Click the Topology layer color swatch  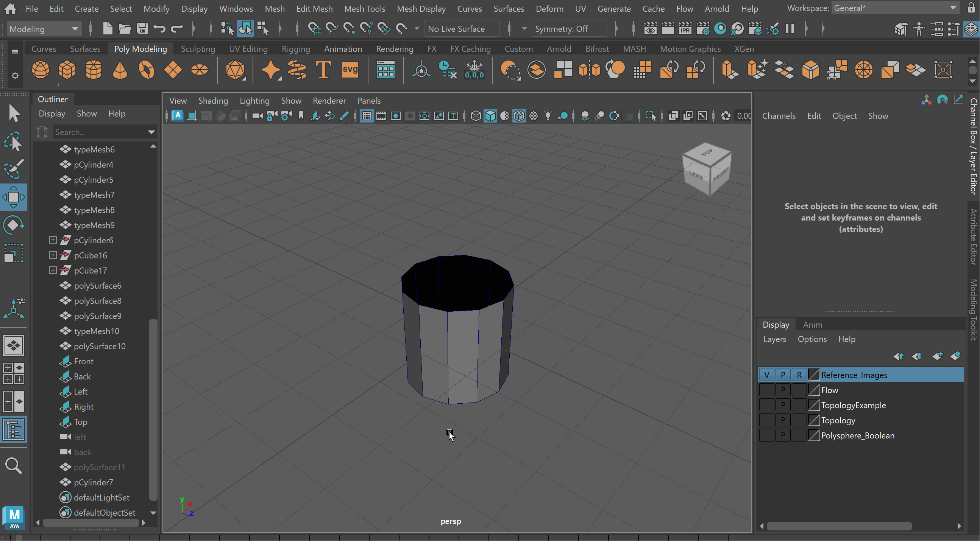(x=813, y=420)
